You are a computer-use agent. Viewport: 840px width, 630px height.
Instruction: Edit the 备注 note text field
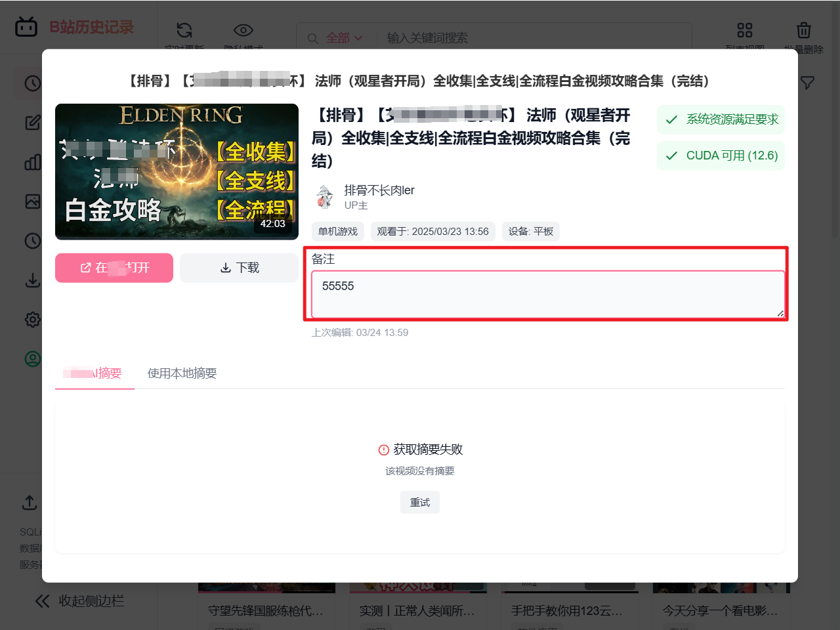[548, 294]
